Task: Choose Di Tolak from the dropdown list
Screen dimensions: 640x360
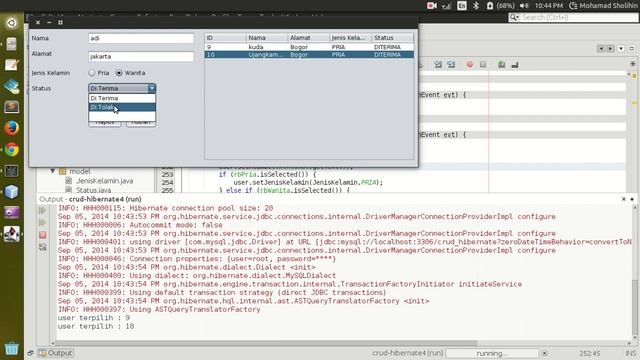Action: (122, 107)
